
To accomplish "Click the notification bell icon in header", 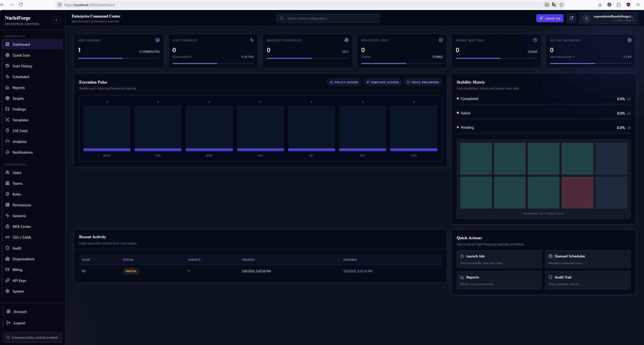I will [x=571, y=18].
